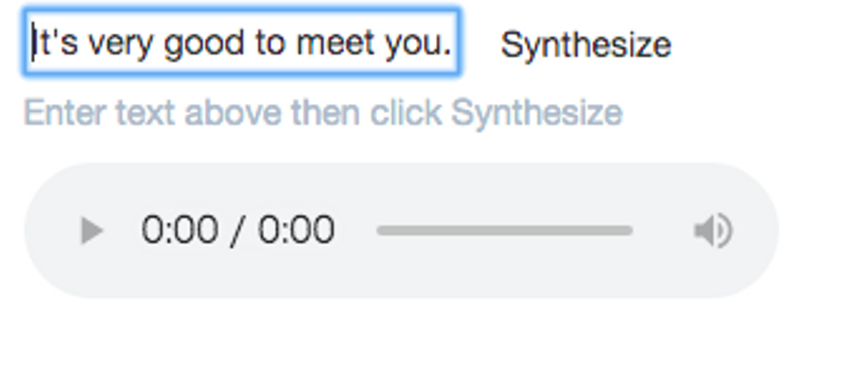Click the audio seek bar
Screen dimensions: 868x390
tap(504, 230)
